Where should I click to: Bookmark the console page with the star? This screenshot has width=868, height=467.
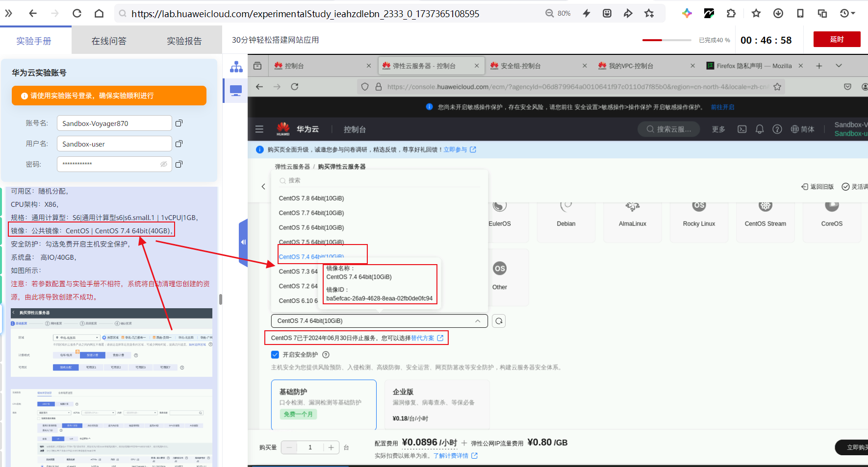777,87
